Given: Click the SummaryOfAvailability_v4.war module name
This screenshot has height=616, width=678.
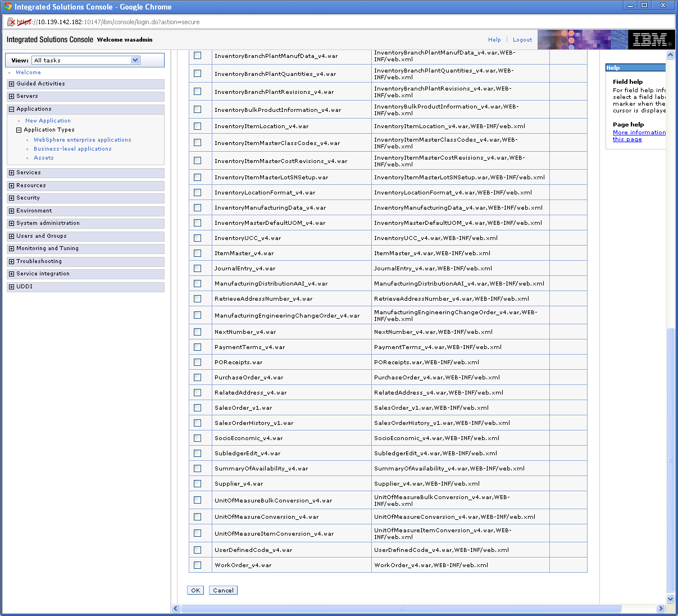Looking at the screenshot, I should (x=261, y=469).
